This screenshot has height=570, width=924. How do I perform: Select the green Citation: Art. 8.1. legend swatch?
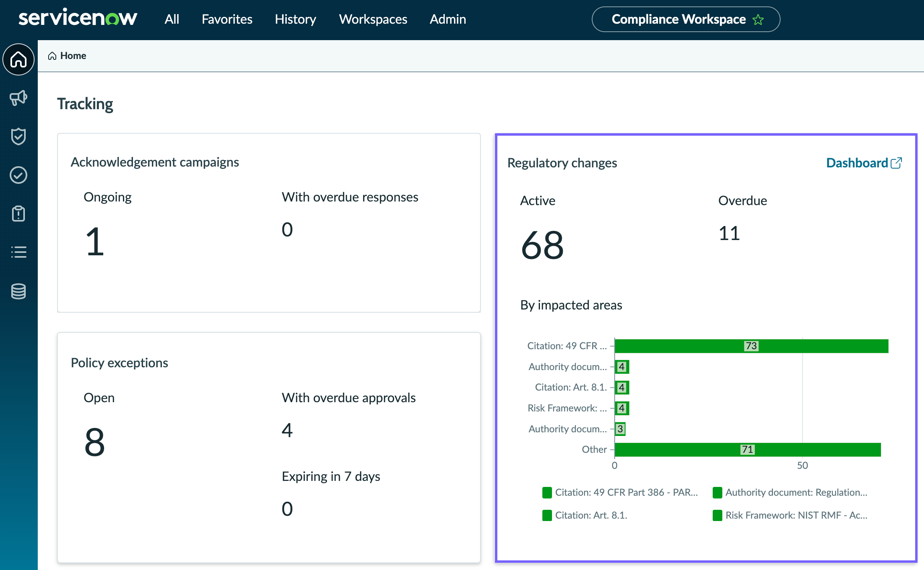point(547,515)
